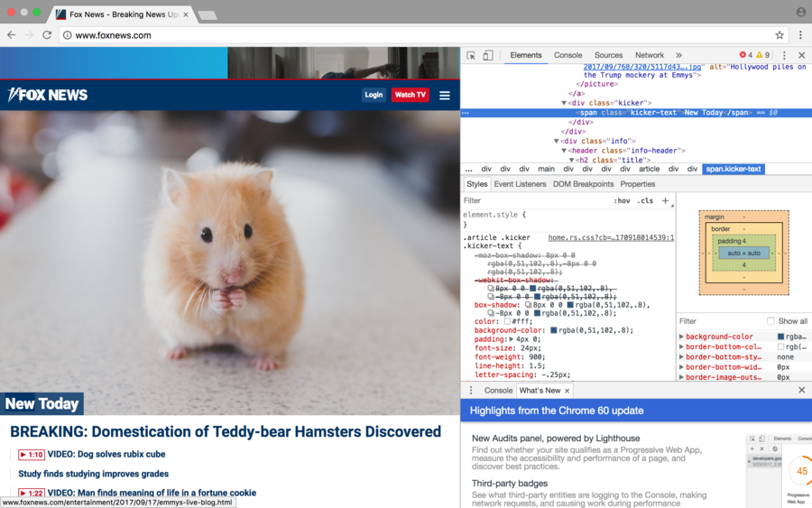Close the Fox News browser tab
This screenshot has width=812, height=508.
pyautogui.click(x=186, y=14)
